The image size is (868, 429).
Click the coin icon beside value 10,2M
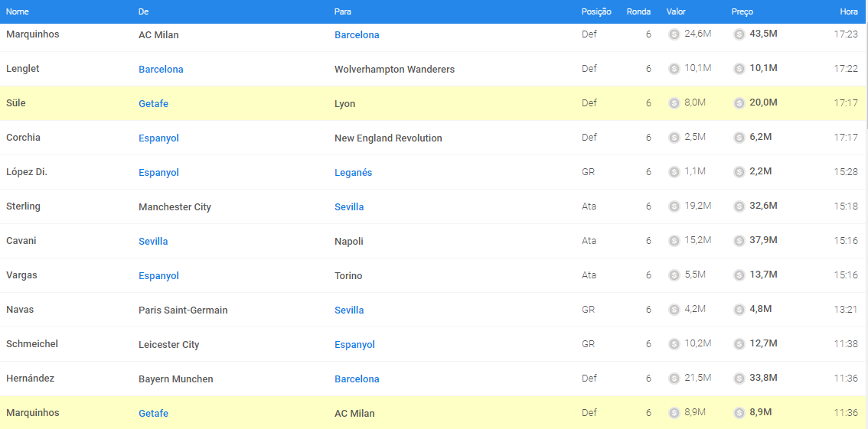[674, 344]
